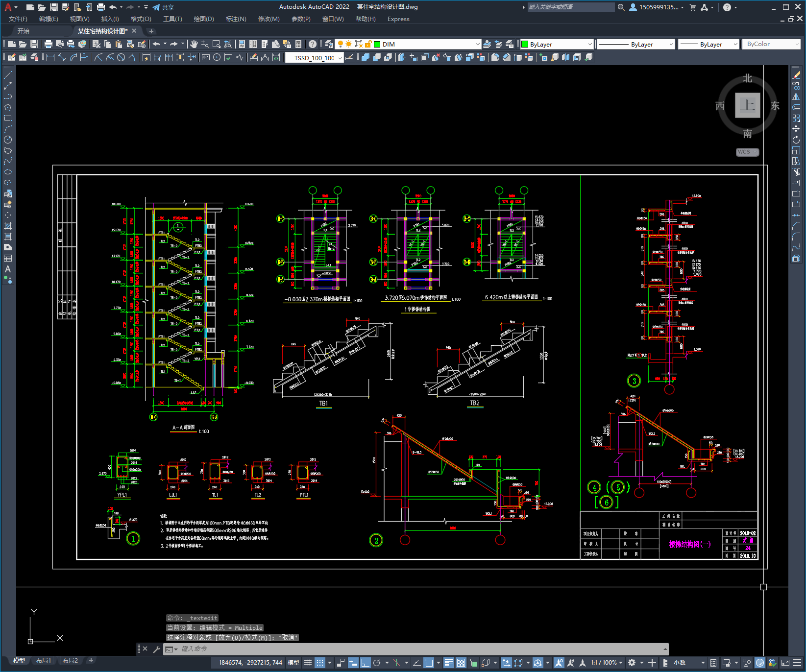Toggle transparency display in status bar

coord(461,663)
